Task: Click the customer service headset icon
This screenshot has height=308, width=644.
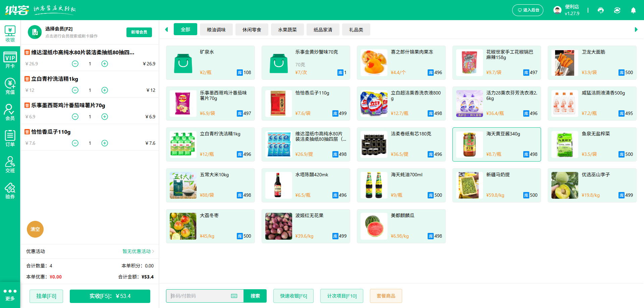Action: (601, 10)
